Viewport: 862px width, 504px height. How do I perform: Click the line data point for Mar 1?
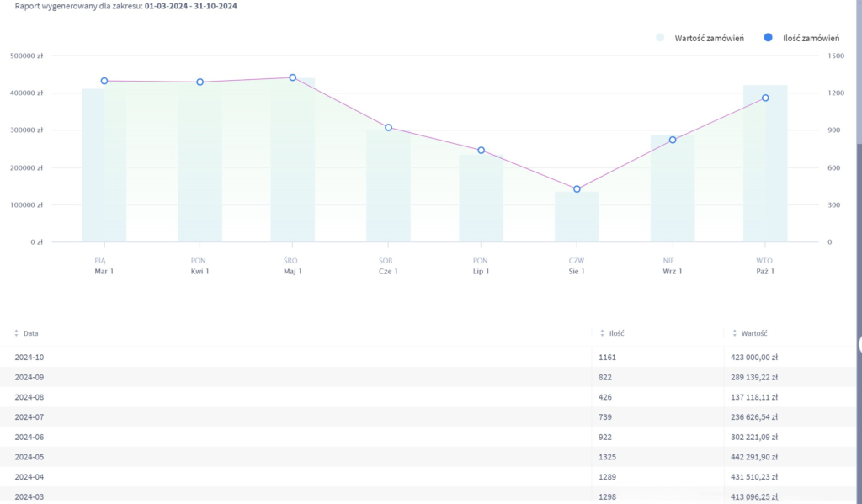104,81
